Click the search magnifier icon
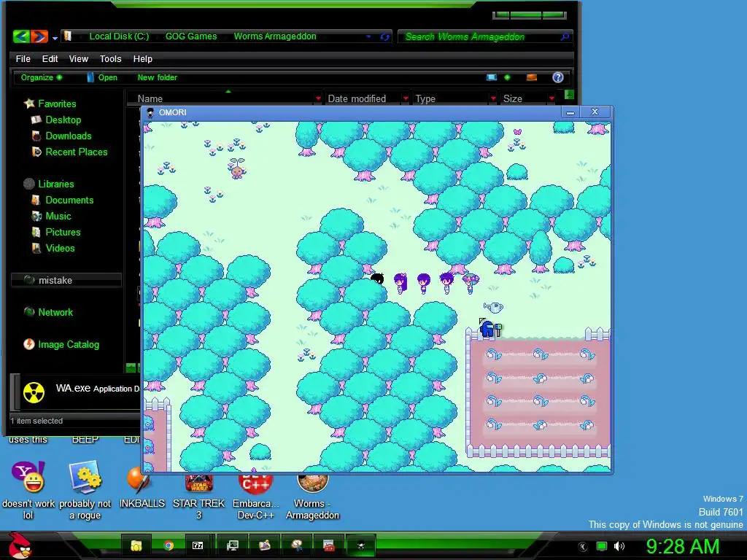Screen dimensions: 747x560 (565, 36)
